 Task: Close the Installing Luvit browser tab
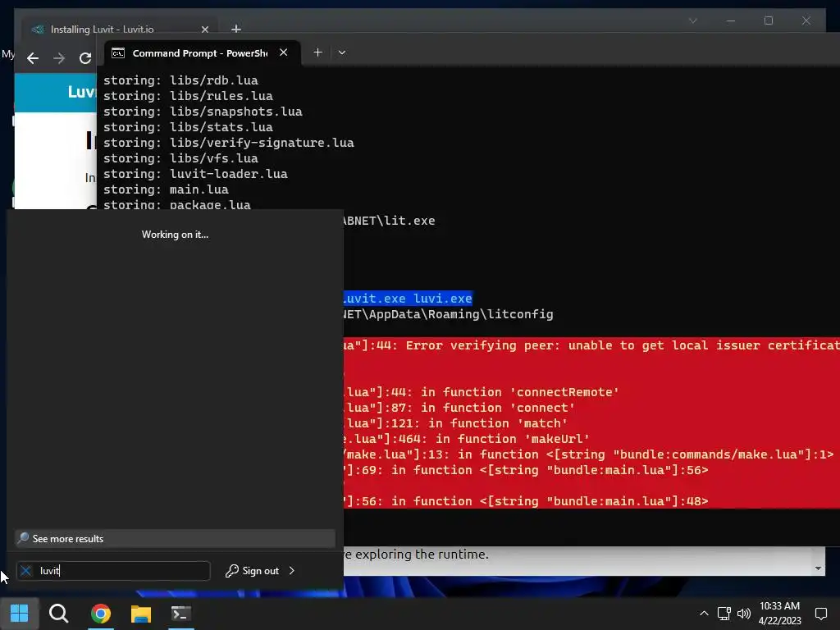204,30
